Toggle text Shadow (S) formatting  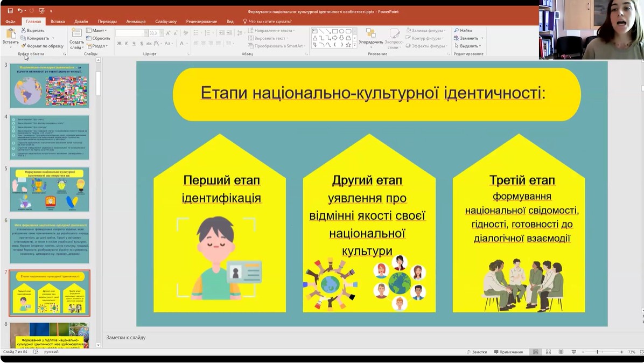141,43
